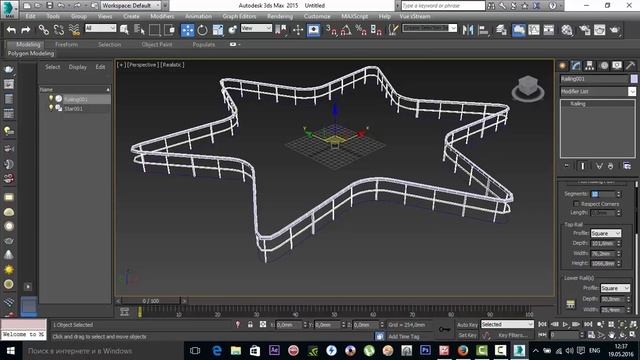Viewport: 640px width, 360px height.
Task: Open the Material Editor icon
Action: [567, 30]
